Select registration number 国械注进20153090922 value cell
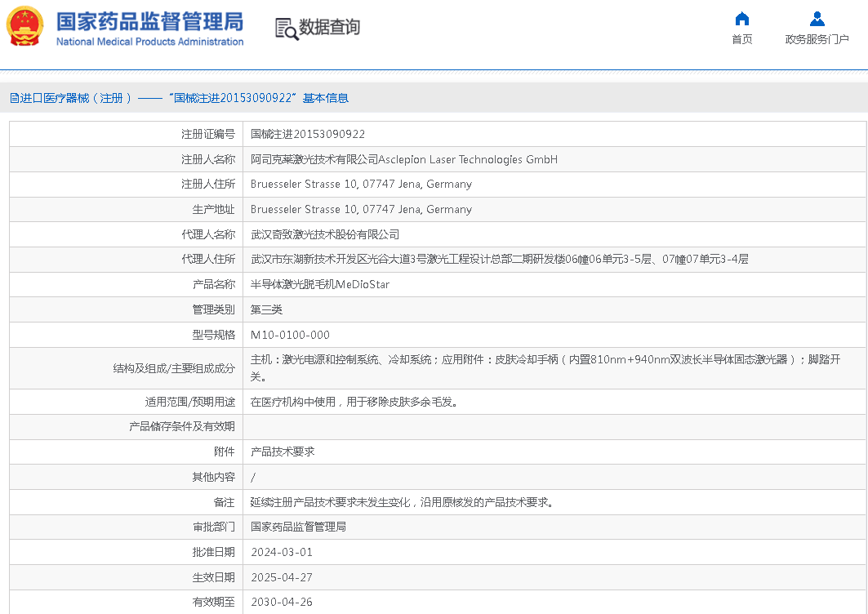 point(308,134)
